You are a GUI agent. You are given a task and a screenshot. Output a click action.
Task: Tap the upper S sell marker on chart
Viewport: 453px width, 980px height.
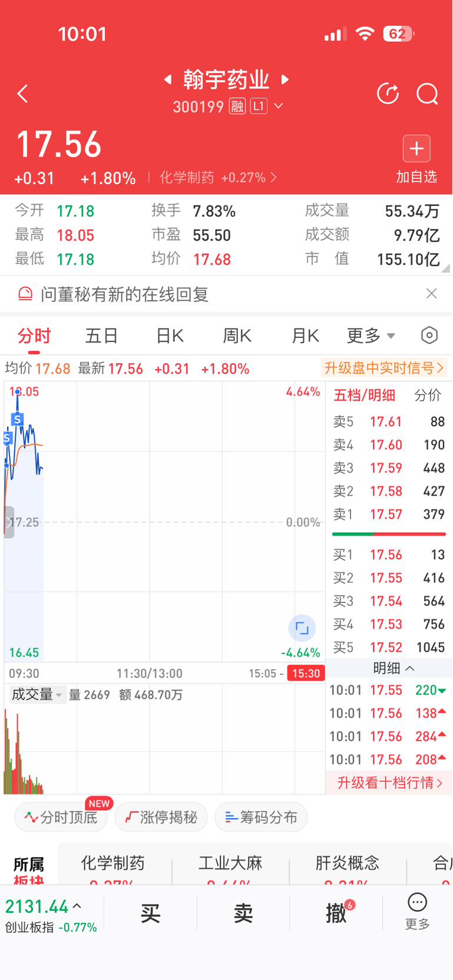click(x=18, y=419)
